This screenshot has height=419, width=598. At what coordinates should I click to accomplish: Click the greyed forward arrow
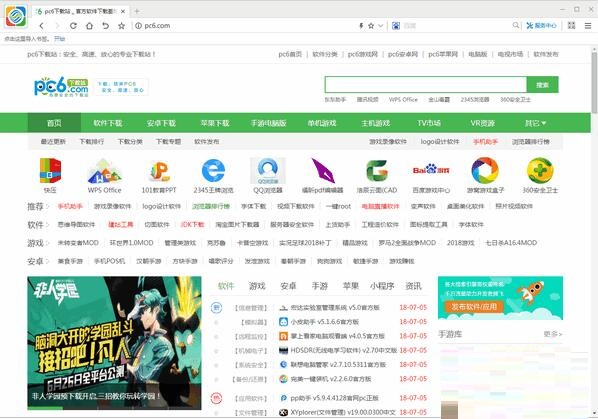[57, 26]
